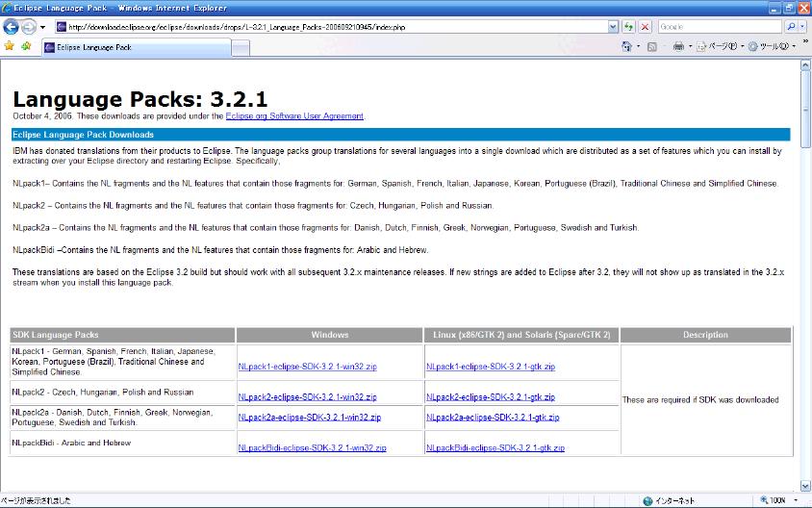Click the 'Eclipse Language Pack Downloads' blue banner
The image size is (812, 508).
[x=401, y=135]
